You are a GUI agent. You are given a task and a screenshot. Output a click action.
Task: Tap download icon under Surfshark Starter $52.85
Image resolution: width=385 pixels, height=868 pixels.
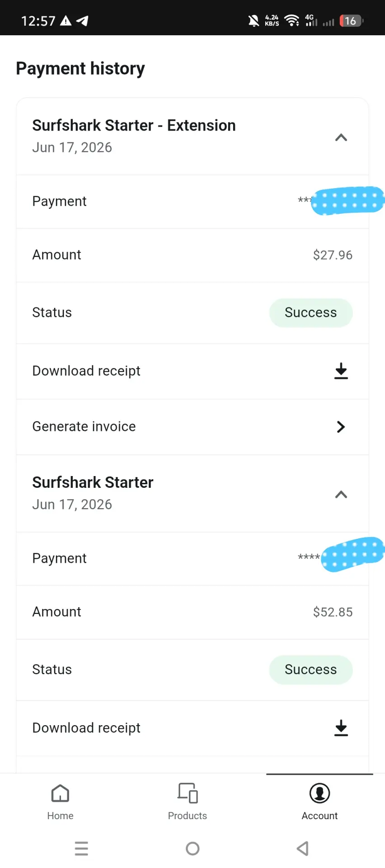[x=341, y=728]
